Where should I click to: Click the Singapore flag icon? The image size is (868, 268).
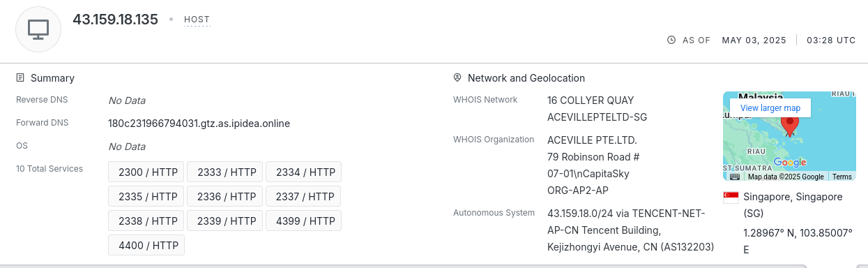pyautogui.click(x=731, y=198)
